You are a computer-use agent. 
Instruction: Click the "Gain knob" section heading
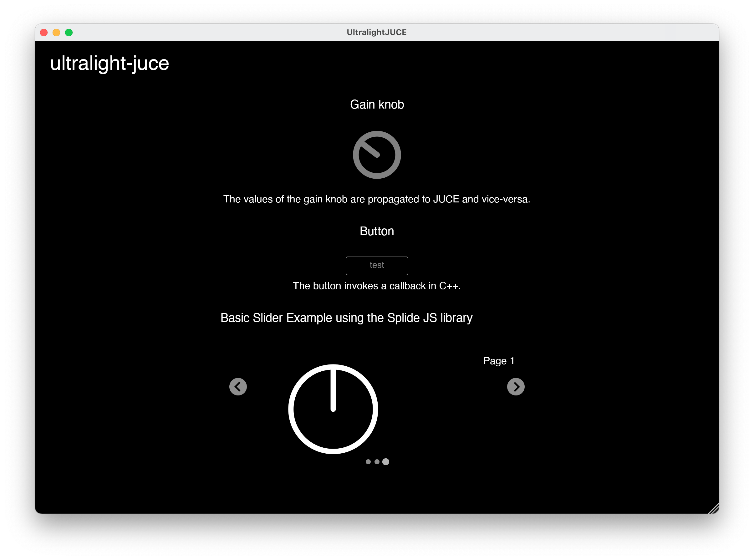point(377,104)
